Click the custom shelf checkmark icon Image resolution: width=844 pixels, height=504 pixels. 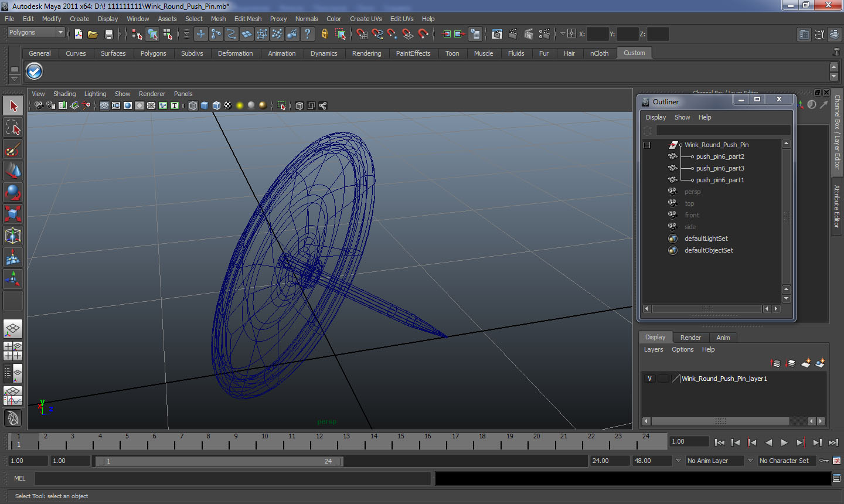tap(35, 71)
